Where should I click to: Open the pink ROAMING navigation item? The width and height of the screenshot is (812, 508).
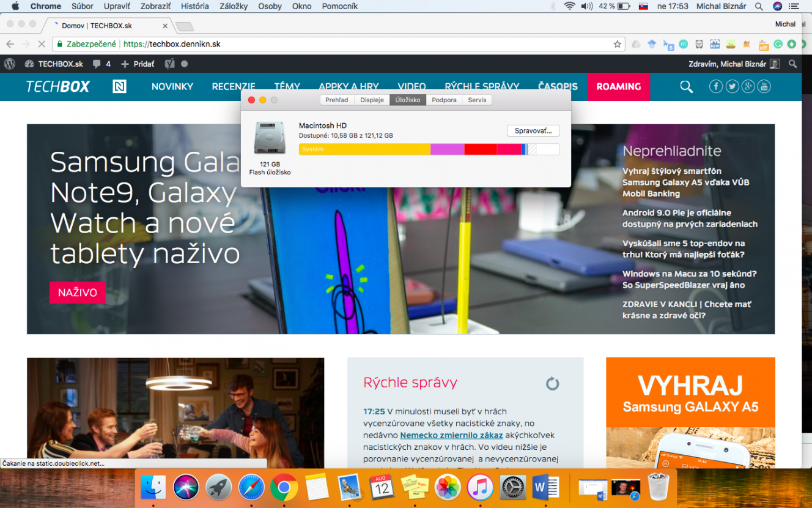(619, 87)
